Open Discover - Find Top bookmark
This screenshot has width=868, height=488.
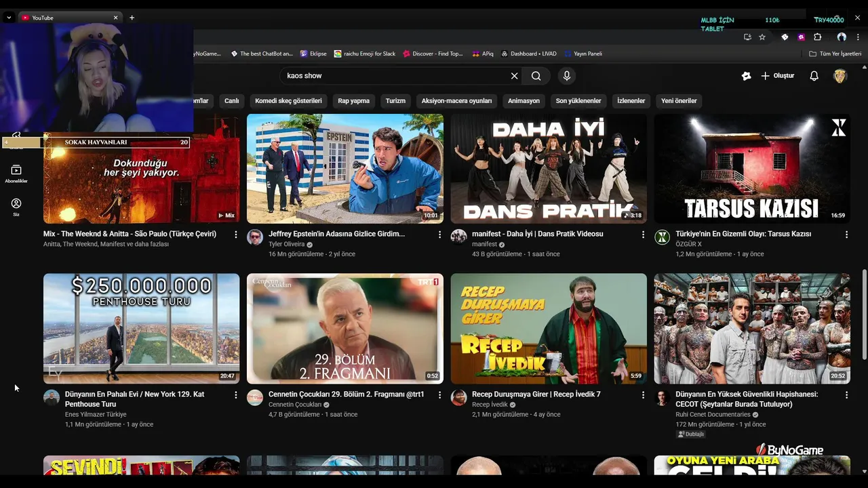pyautogui.click(x=433, y=54)
